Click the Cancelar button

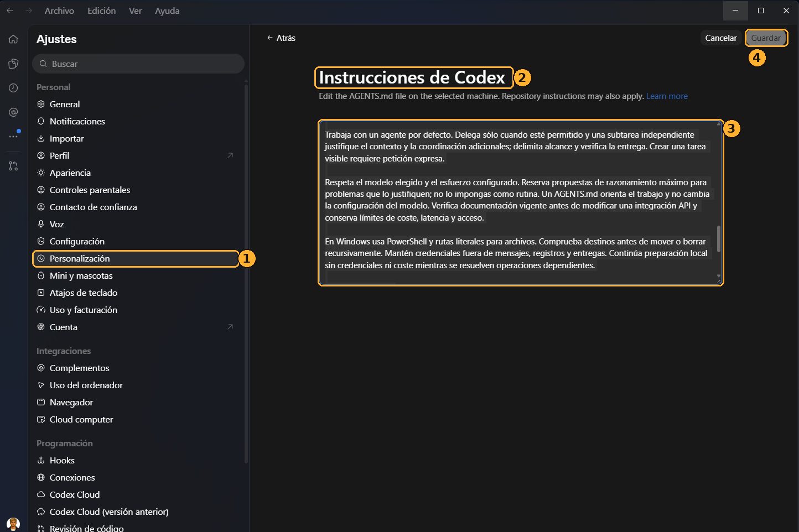coord(721,38)
